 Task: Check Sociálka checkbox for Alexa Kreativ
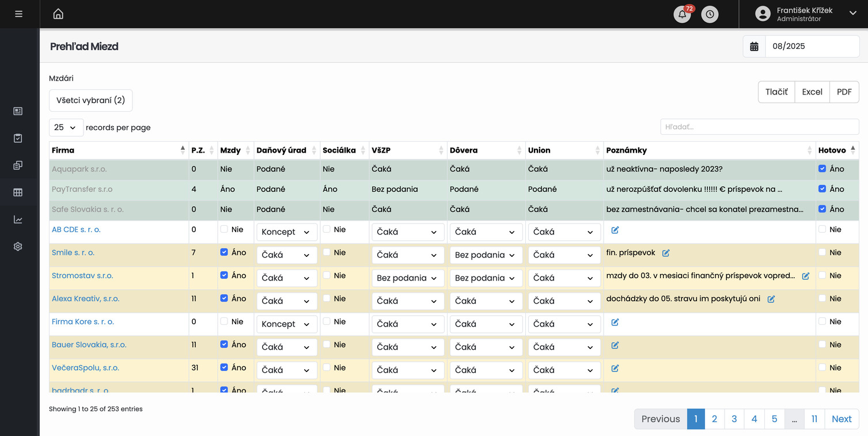[327, 298]
